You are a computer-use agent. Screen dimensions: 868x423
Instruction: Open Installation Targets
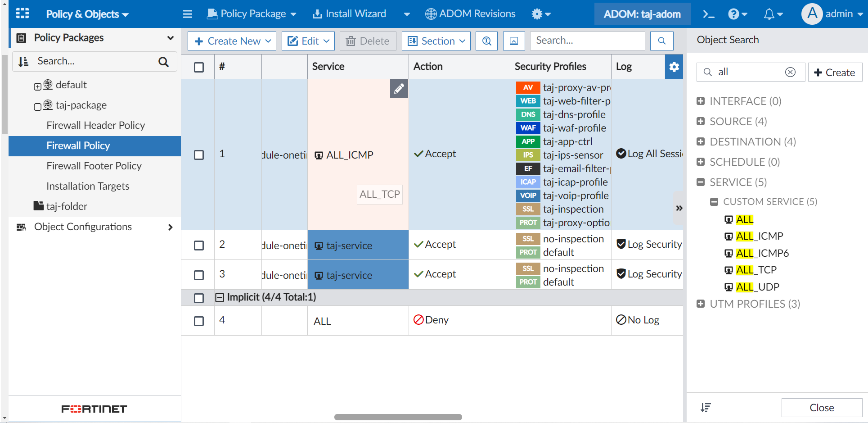point(88,186)
